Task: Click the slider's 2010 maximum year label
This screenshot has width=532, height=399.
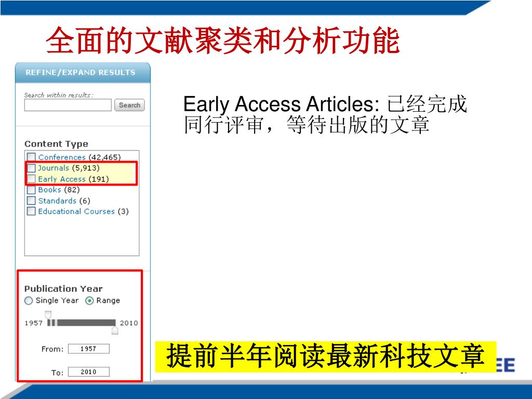Action: (x=129, y=323)
